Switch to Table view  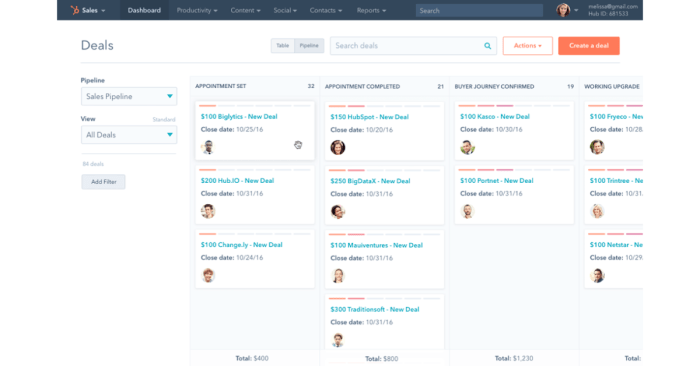[283, 46]
